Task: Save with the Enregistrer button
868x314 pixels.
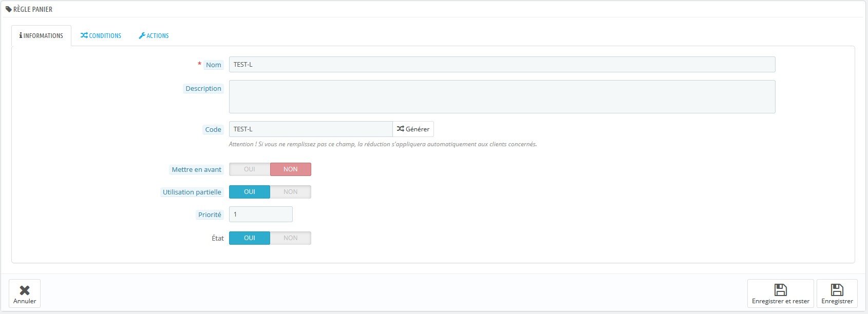Action: [837, 293]
